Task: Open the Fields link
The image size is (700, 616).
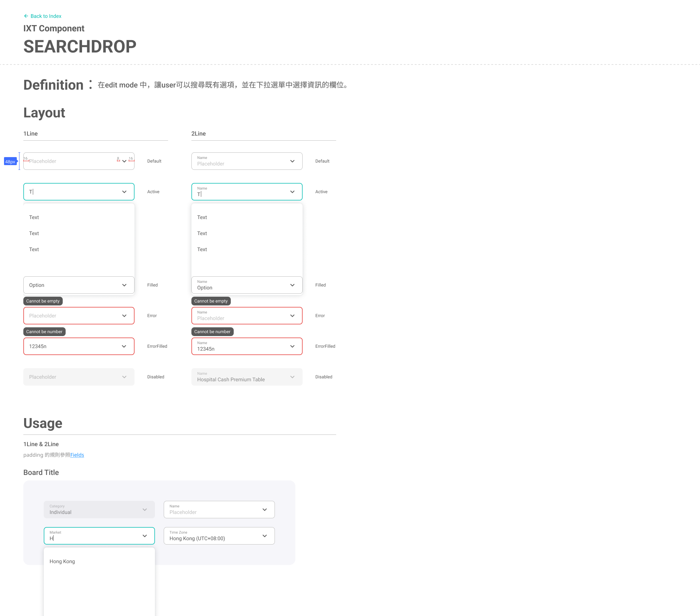Action: tap(77, 455)
